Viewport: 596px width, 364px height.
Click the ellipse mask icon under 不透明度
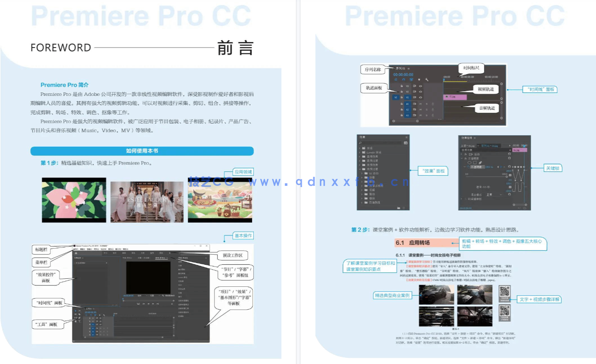(469, 162)
